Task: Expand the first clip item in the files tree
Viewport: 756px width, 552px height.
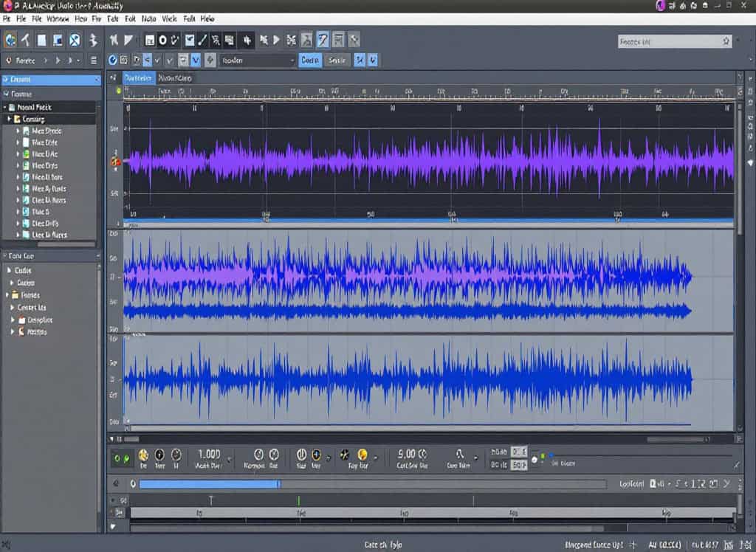Action: pyautogui.click(x=16, y=131)
